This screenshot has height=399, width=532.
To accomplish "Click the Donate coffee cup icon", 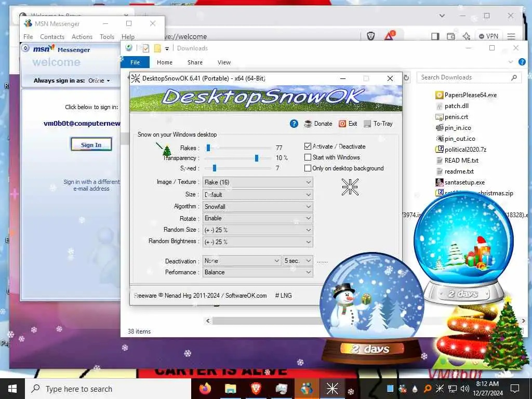I will coord(308,124).
